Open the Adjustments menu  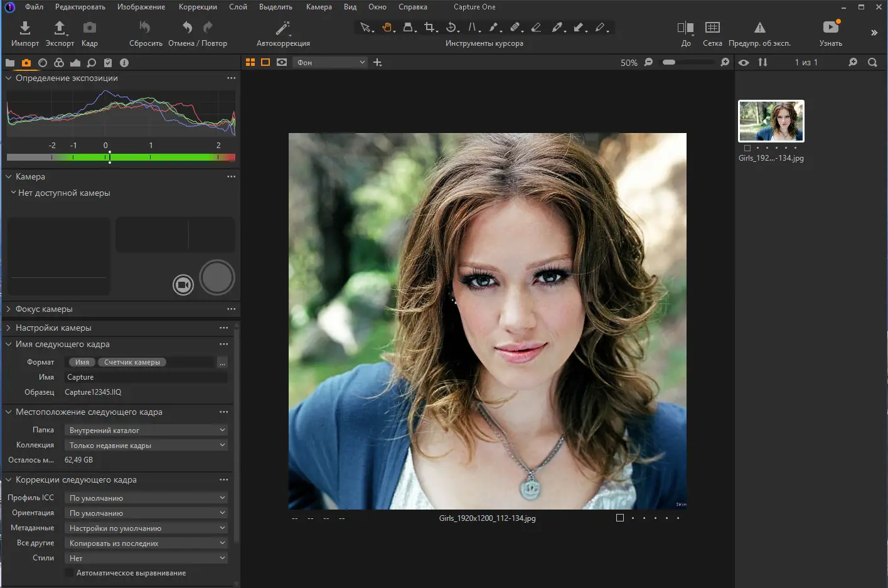pos(198,7)
